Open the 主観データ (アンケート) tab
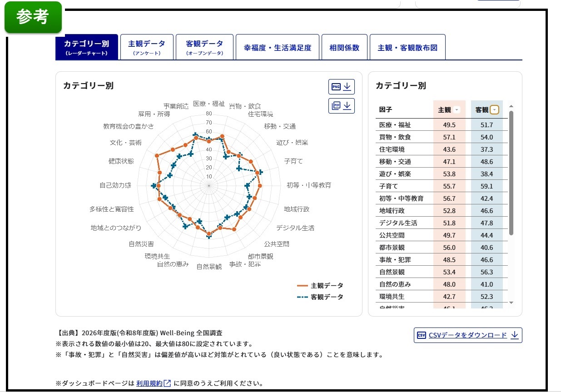Screen dimensions: 561x392 click(147, 47)
